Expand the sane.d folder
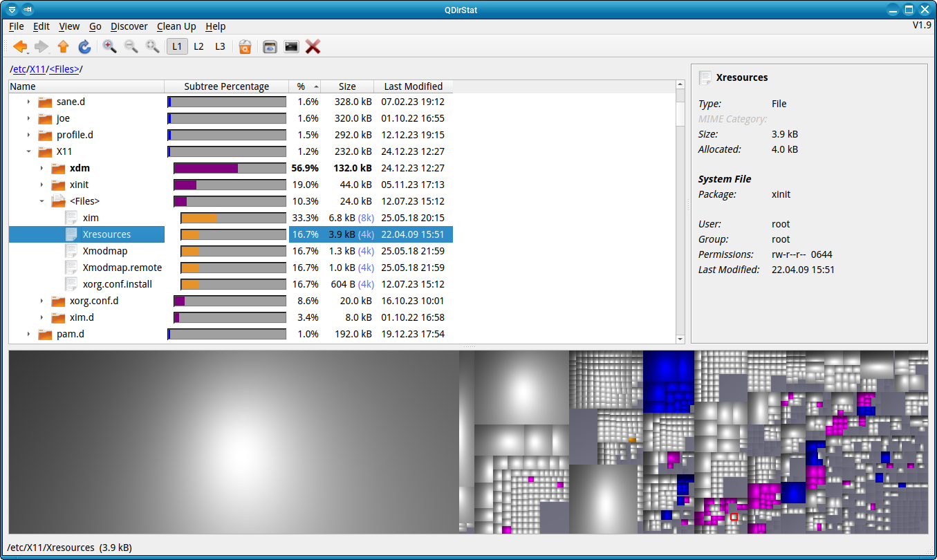This screenshot has height=560, width=937. [x=28, y=102]
